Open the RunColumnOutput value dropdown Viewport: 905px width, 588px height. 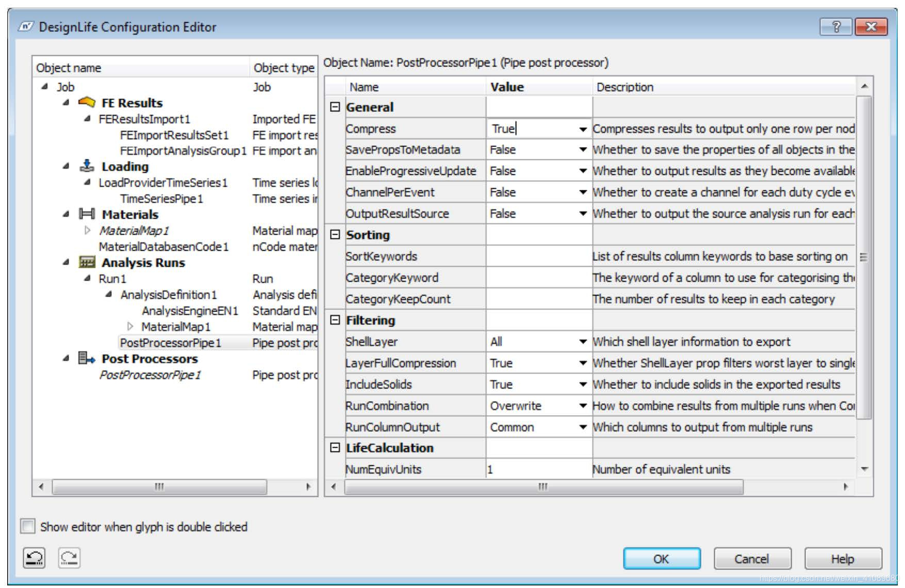(x=583, y=427)
